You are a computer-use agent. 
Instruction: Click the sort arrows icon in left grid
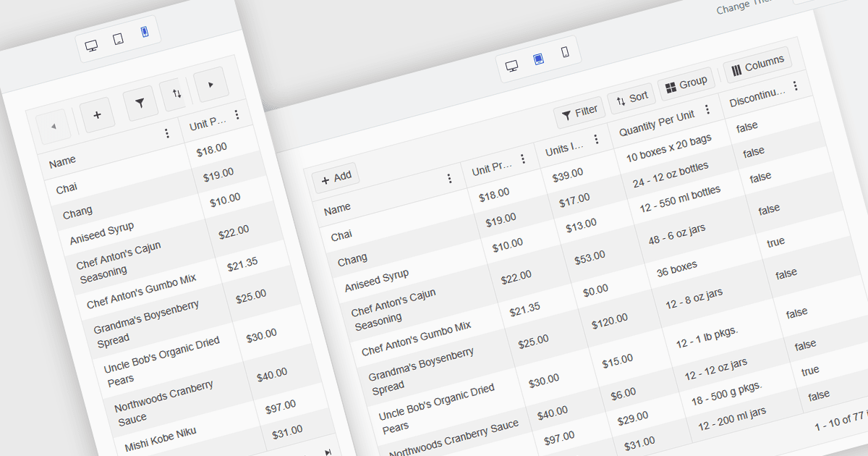click(176, 93)
